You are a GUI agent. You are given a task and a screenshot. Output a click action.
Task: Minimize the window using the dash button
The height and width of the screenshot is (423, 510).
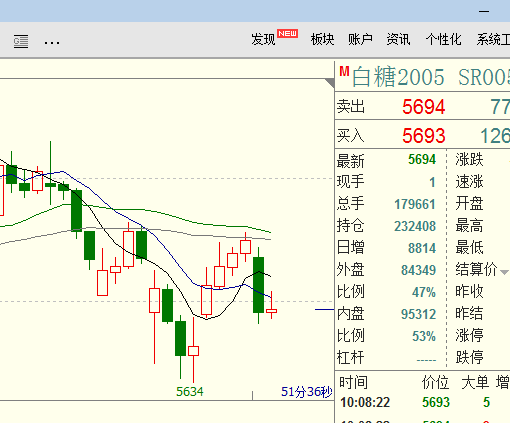(484, 11)
